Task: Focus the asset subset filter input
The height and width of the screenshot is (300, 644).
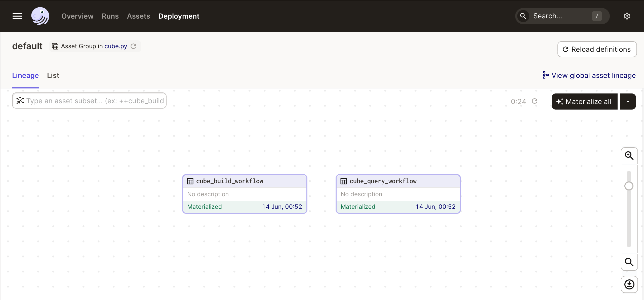Action: (x=95, y=101)
